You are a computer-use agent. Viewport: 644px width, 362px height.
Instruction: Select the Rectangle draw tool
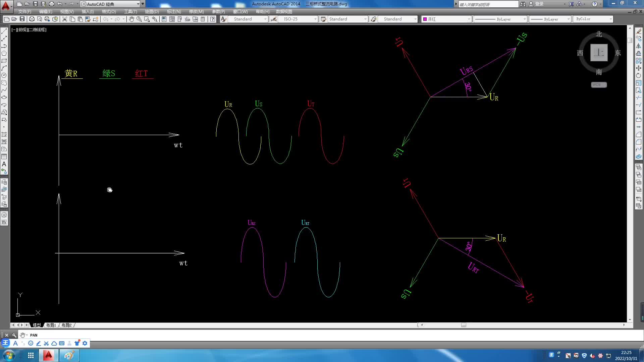(4, 61)
